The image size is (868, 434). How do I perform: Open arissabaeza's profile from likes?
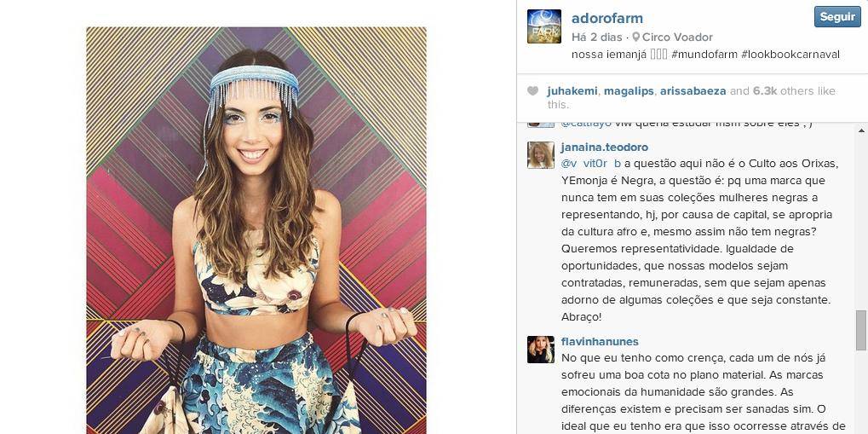click(x=693, y=91)
